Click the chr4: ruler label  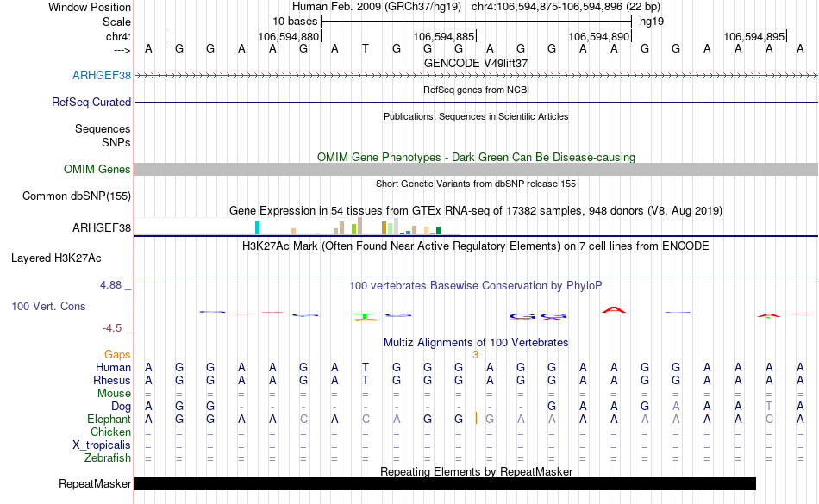(x=118, y=36)
